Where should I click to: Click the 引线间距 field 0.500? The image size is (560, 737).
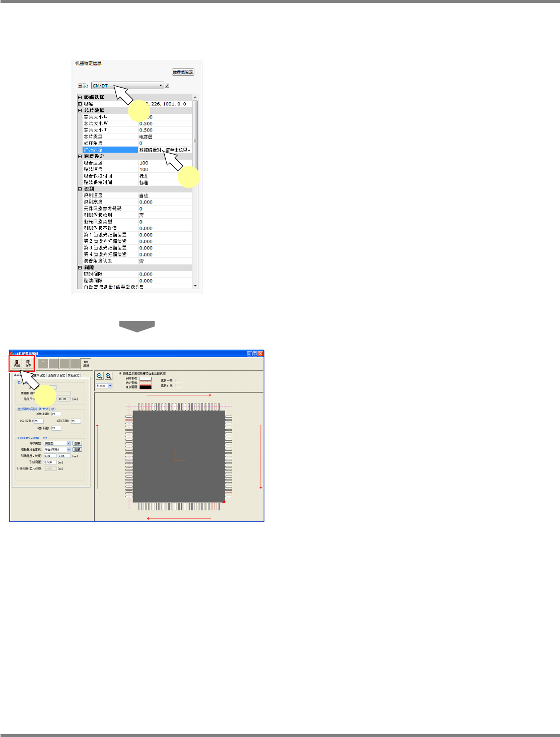coord(50,462)
